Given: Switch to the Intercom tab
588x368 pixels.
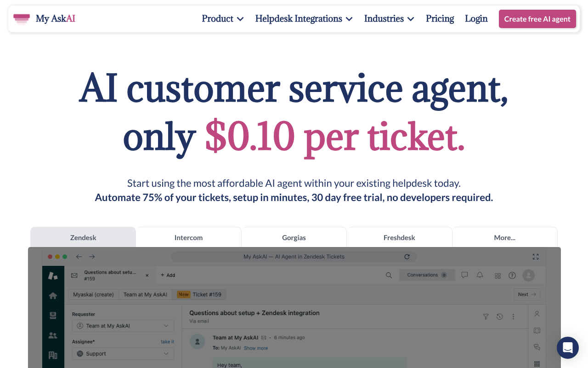Looking at the screenshot, I should 188,238.
